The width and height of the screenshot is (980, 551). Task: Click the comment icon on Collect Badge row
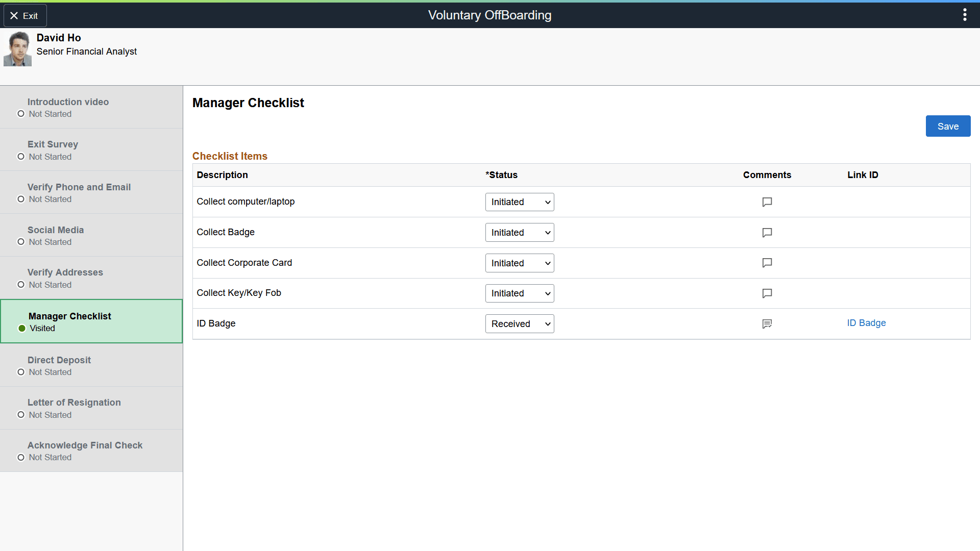767,233
